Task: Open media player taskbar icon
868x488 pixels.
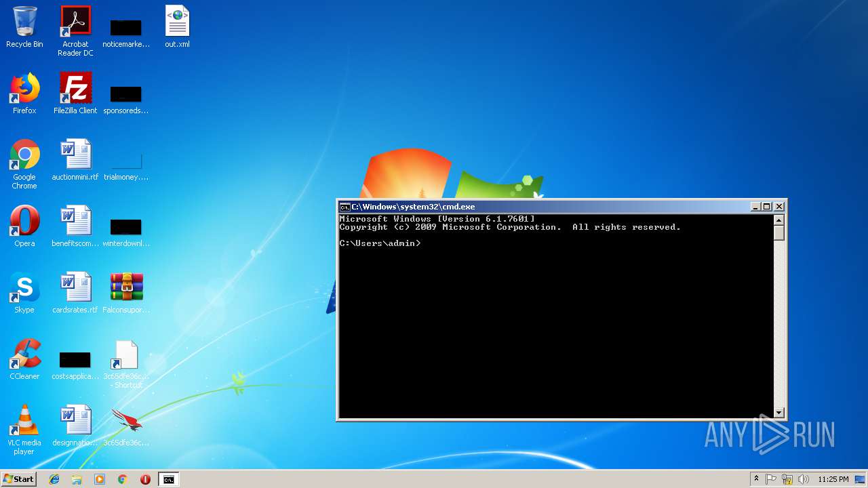Action: coord(100,479)
